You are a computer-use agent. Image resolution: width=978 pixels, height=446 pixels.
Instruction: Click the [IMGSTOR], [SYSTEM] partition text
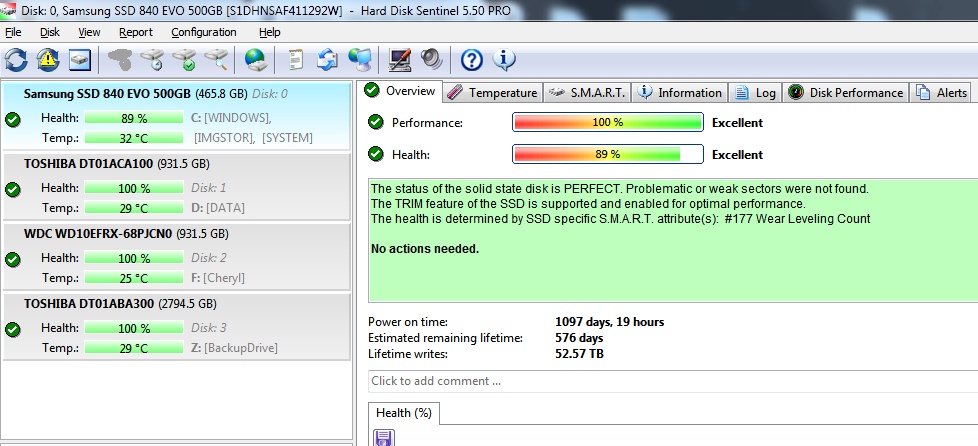(x=253, y=138)
